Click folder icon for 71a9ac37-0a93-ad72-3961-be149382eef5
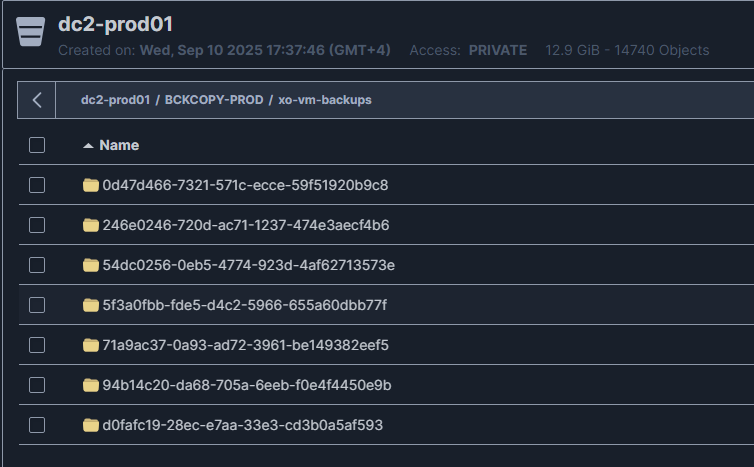This screenshot has width=754, height=467. coord(91,345)
